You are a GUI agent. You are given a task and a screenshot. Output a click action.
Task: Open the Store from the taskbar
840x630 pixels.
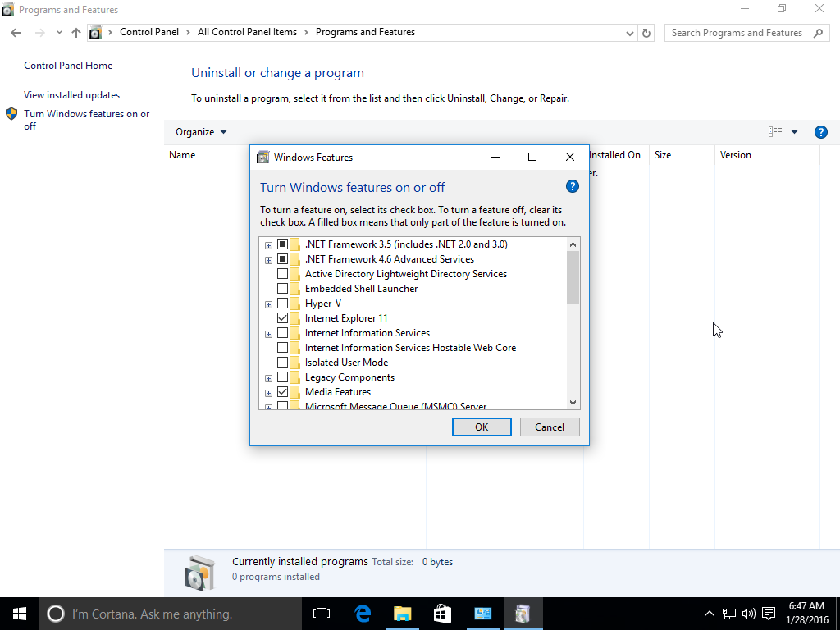coord(442,614)
